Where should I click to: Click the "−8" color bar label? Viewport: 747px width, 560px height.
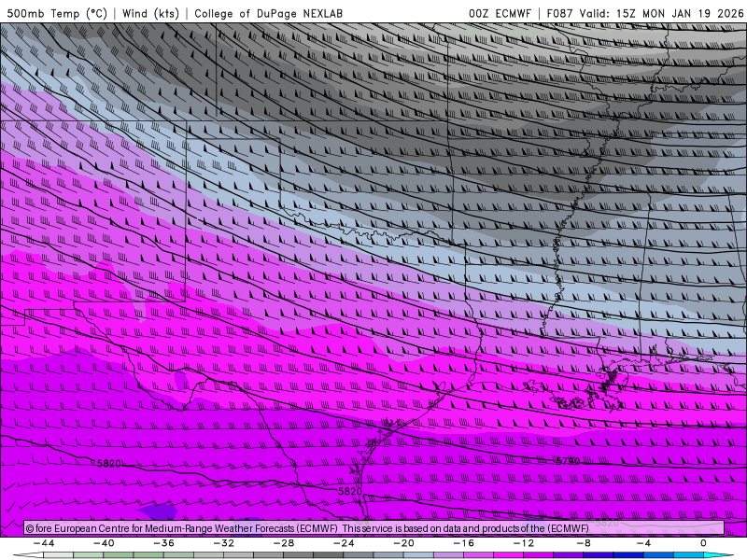tap(585, 543)
